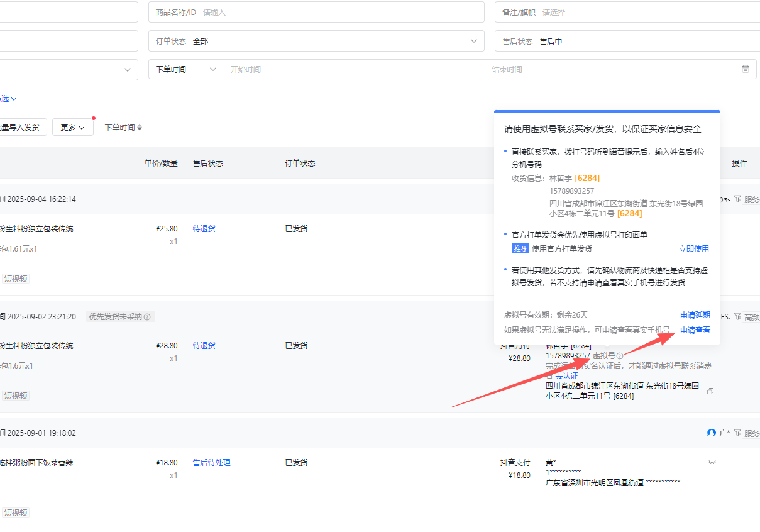Click the order time 2025-09-04 16:22:14
Screen dimensions: 760x532
[41, 199]
